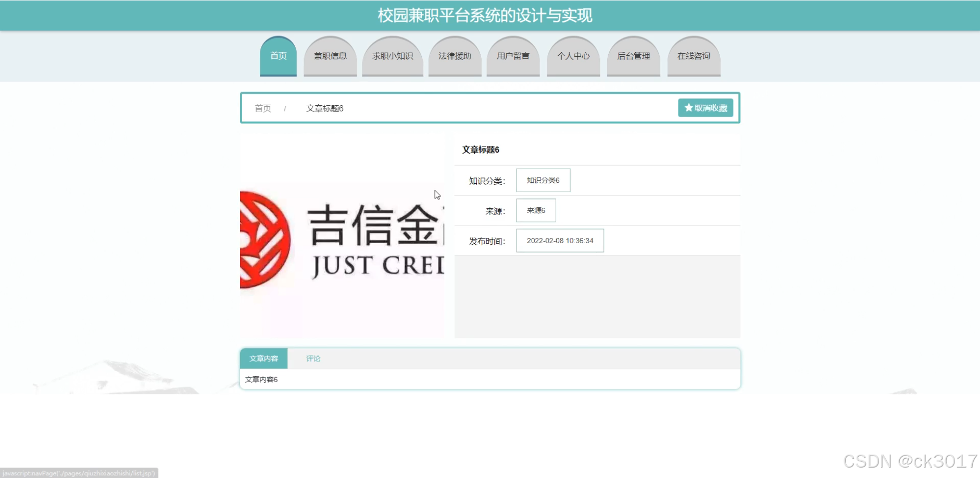Click the 2022-02-08 10:36:34 publish time box
The width and height of the screenshot is (980, 478).
560,241
